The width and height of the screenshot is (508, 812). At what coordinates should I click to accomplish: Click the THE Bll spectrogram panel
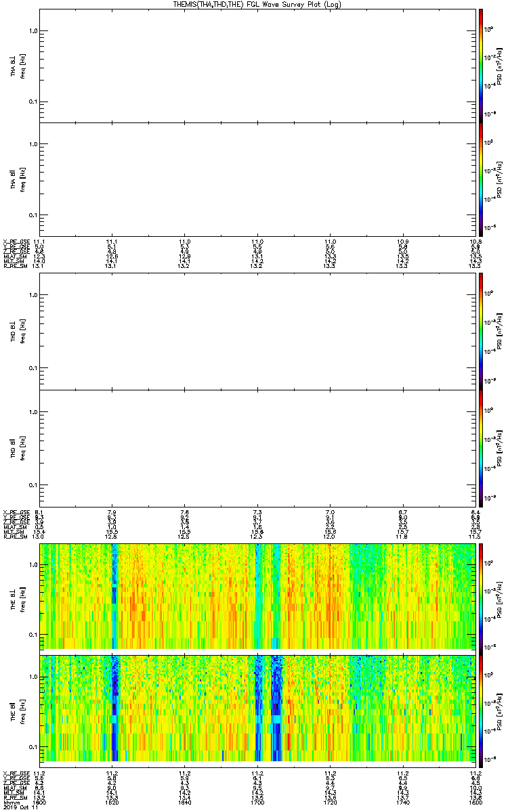click(257, 710)
